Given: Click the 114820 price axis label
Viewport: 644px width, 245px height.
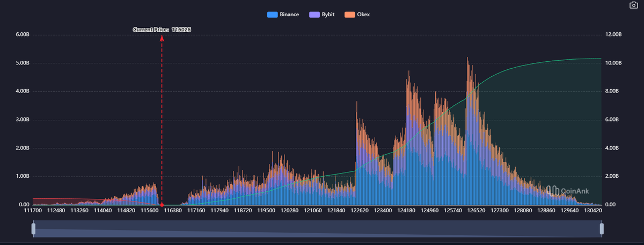Looking at the screenshot, I should pyautogui.click(x=126, y=211).
